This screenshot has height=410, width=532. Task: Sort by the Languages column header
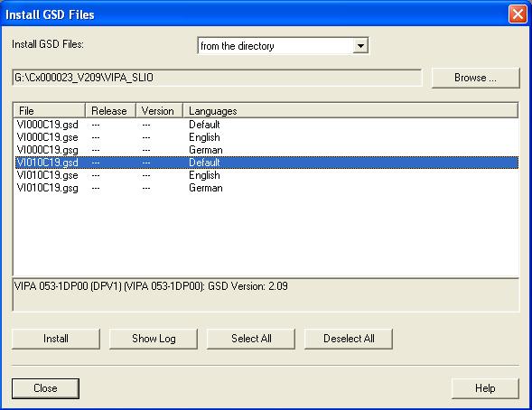[x=350, y=111]
